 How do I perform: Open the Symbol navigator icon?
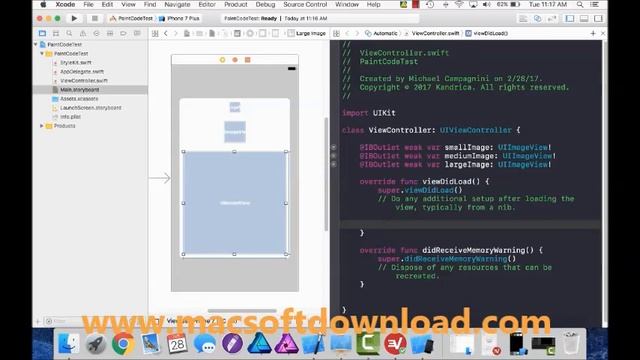[56, 33]
